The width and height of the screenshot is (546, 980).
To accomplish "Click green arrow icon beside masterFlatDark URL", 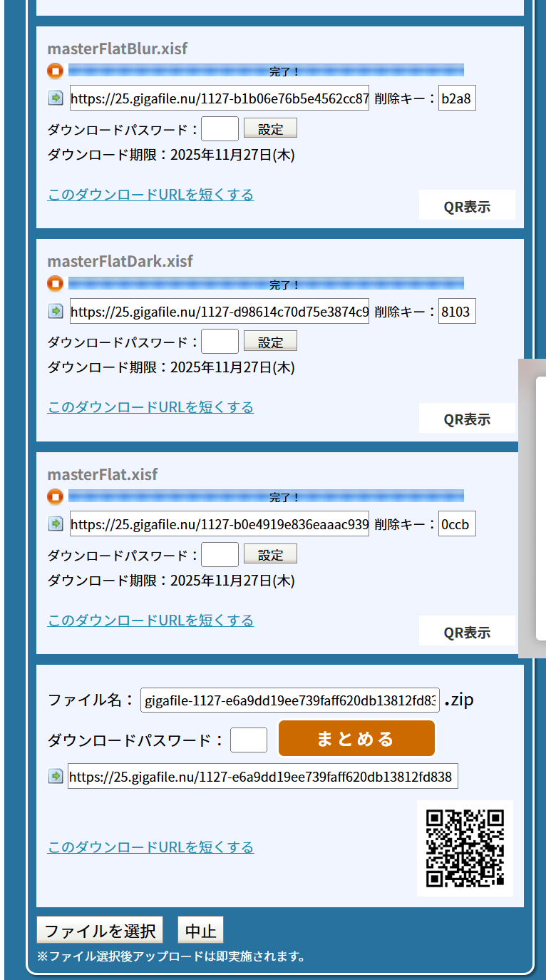I will coord(56,311).
